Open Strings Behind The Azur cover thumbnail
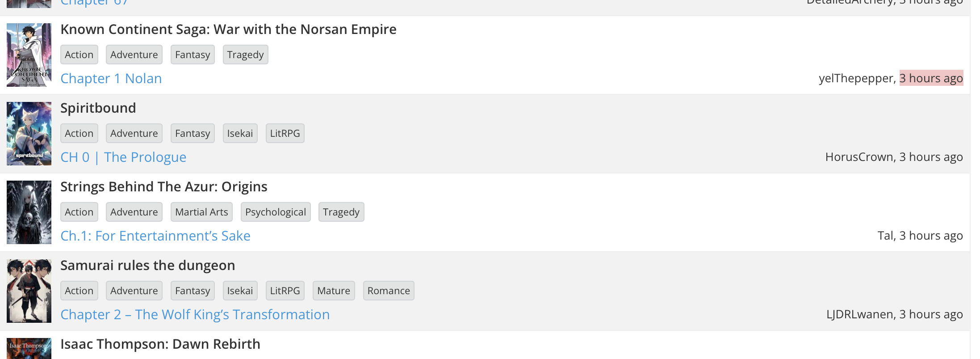 click(x=29, y=212)
